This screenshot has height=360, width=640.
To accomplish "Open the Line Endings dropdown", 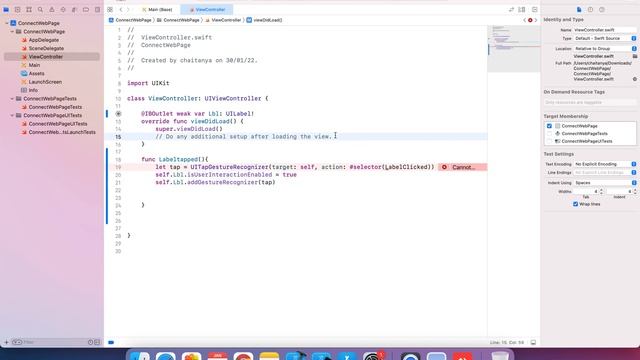I will coord(605,173).
